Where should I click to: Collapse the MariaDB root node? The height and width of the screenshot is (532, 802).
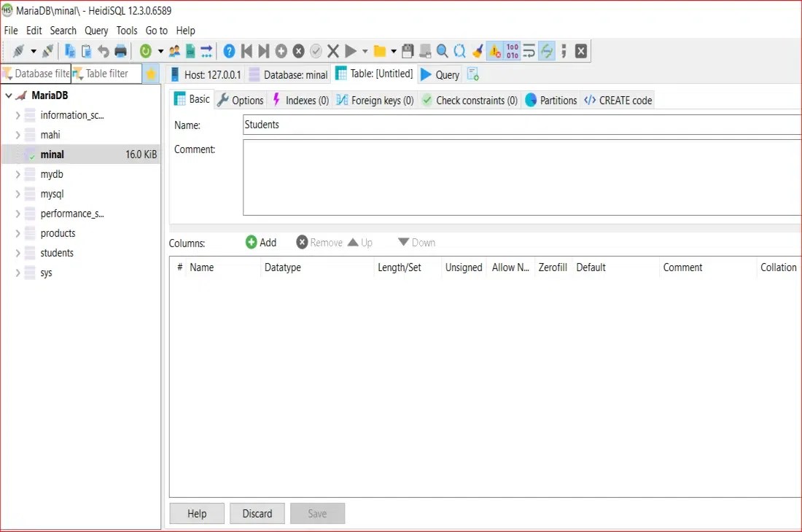coord(9,95)
